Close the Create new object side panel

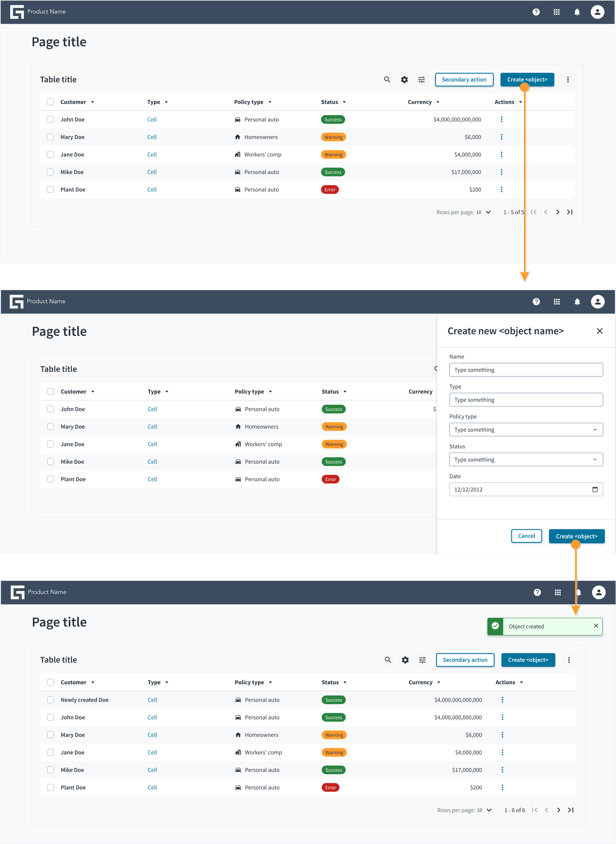tap(599, 331)
